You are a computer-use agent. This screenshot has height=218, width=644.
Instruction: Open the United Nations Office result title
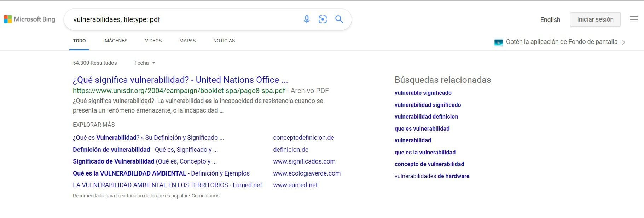180,80
